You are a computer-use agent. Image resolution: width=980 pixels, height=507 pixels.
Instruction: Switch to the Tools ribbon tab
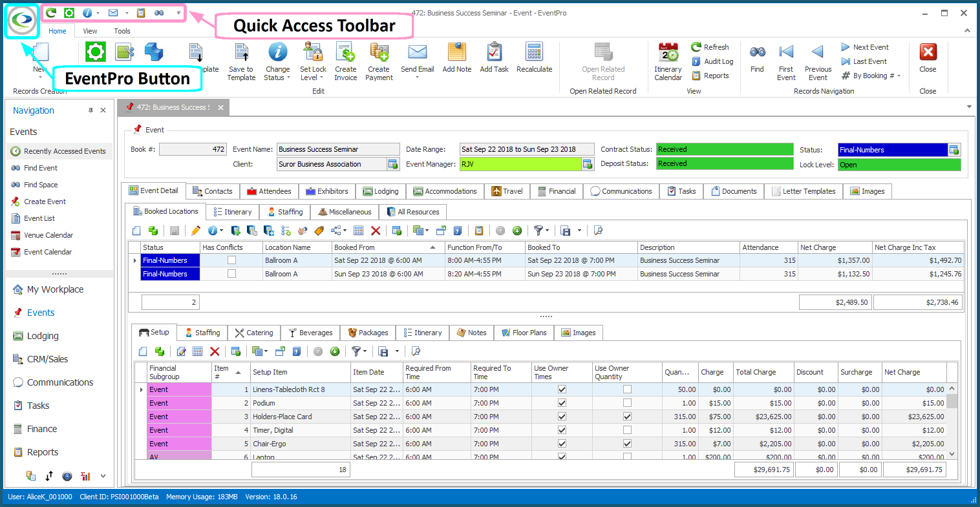pyautogui.click(x=122, y=31)
